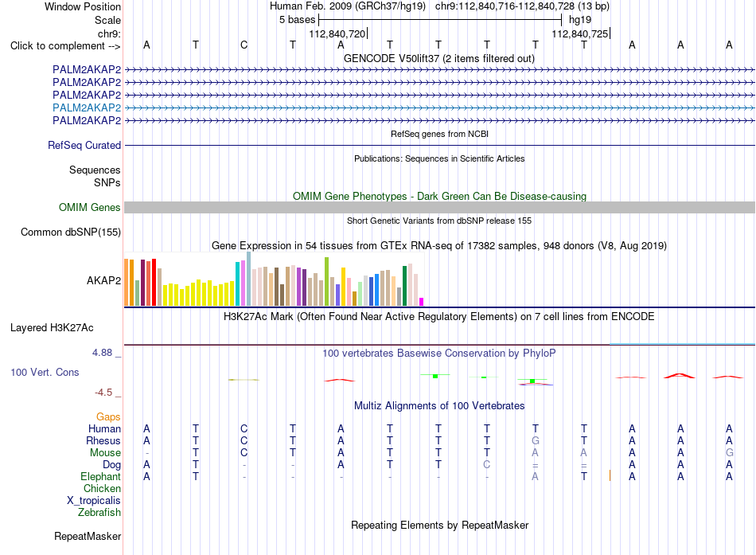Click GTEx Gene Expression in 54 tissues title
Viewport: 756px width, 555px height.
tap(439, 245)
